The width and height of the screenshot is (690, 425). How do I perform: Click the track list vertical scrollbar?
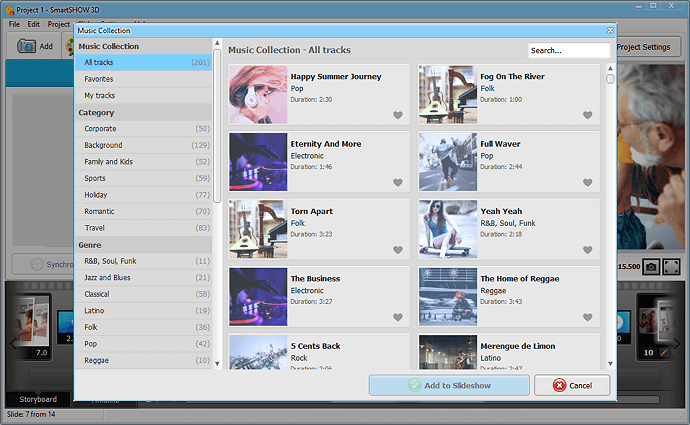coord(611,200)
